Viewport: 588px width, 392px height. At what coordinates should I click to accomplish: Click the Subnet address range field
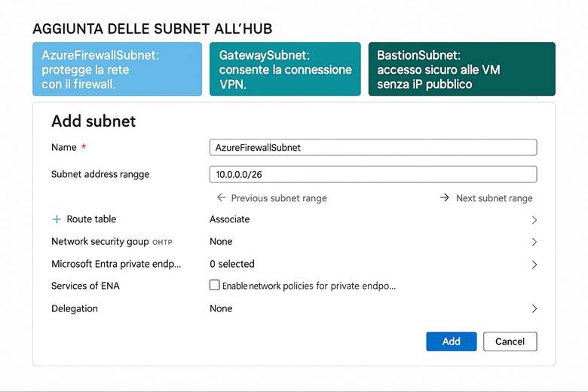(x=372, y=174)
